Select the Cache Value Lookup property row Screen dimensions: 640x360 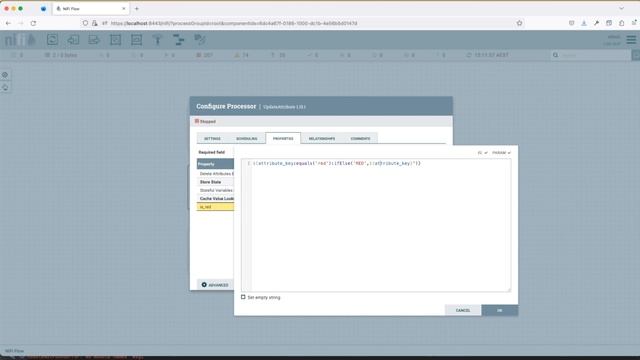point(215,198)
